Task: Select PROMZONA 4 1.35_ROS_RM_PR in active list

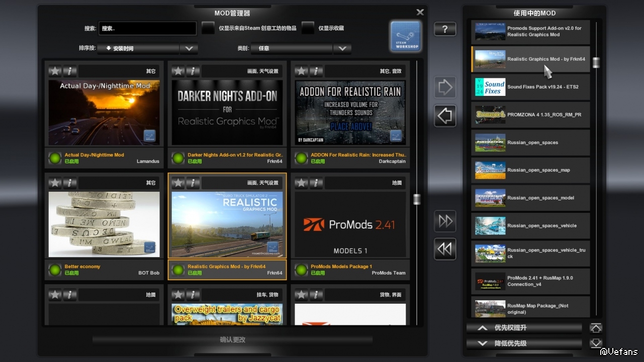Action: pos(530,115)
